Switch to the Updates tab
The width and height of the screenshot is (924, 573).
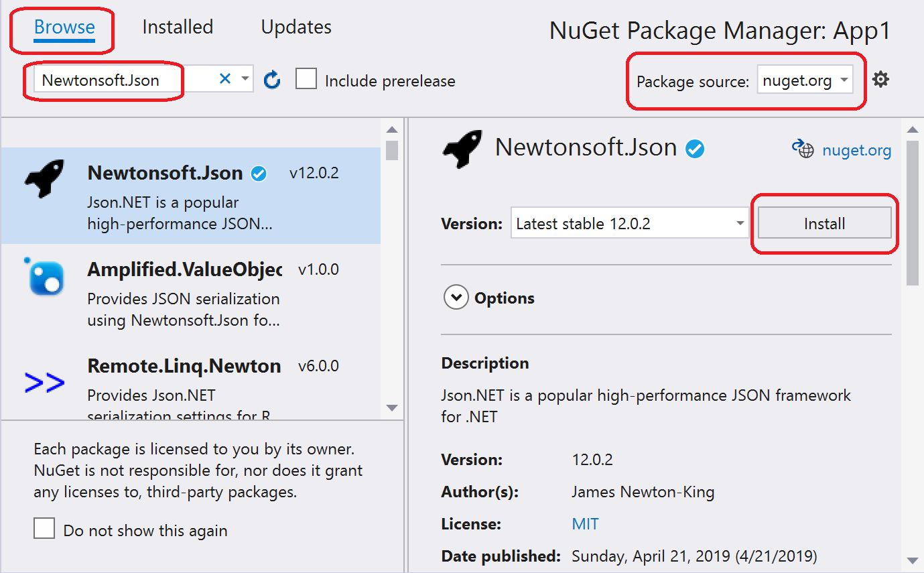pyautogui.click(x=296, y=27)
